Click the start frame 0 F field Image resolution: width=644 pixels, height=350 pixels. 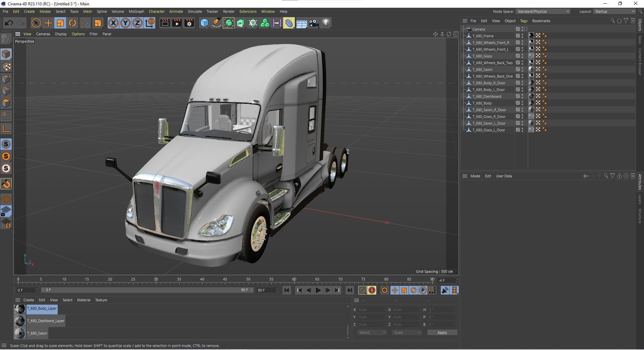28,290
